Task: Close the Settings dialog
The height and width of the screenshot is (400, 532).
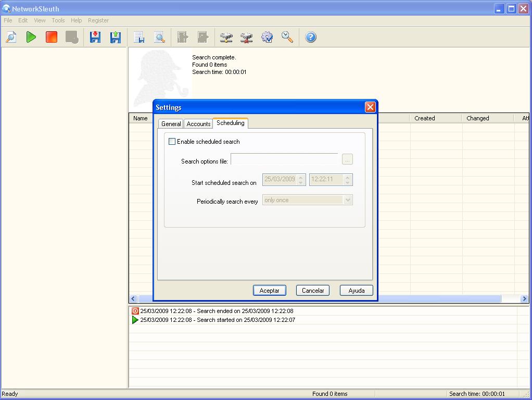Action: pyautogui.click(x=370, y=107)
